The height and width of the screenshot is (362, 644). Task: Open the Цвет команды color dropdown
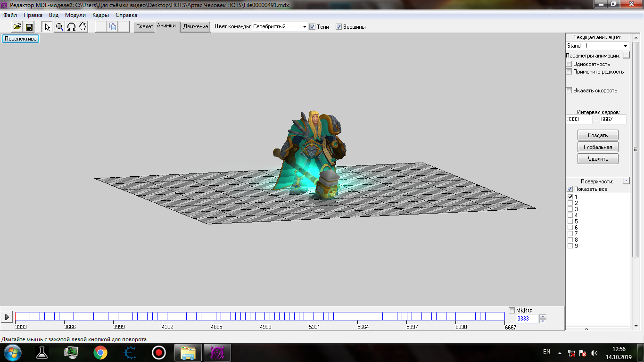pos(305,27)
